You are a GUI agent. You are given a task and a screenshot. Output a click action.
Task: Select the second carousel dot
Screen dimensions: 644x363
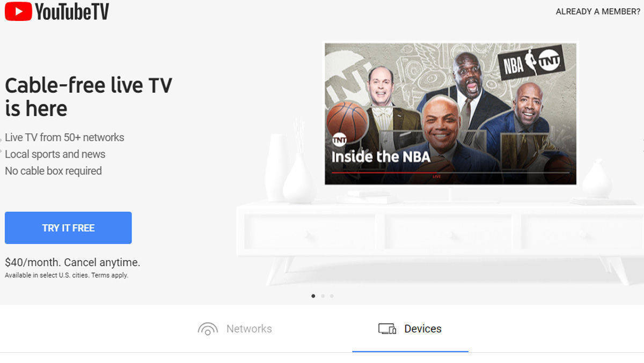pyautogui.click(x=323, y=296)
